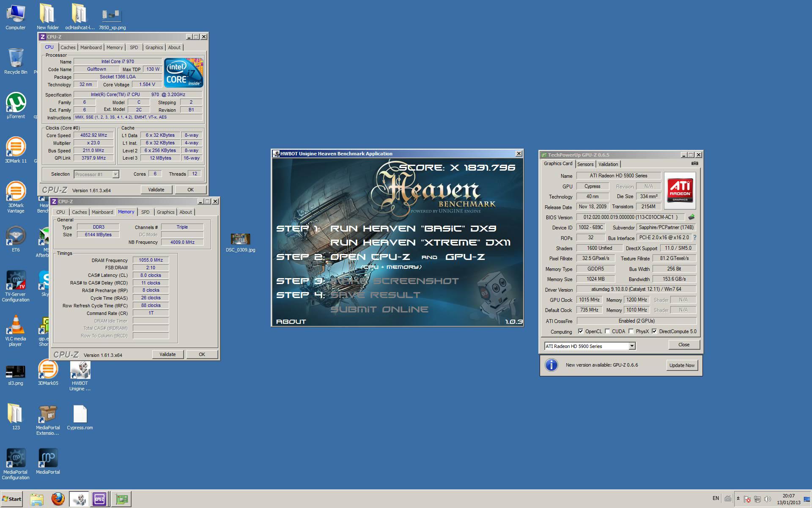This screenshot has width=812, height=508.
Task: Show hidden system tray icons
Action: coord(738,499)
